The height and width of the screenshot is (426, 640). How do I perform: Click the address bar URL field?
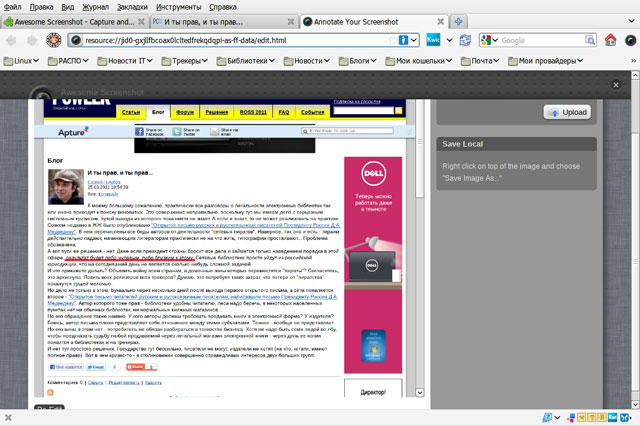click(x=240, y=40)
